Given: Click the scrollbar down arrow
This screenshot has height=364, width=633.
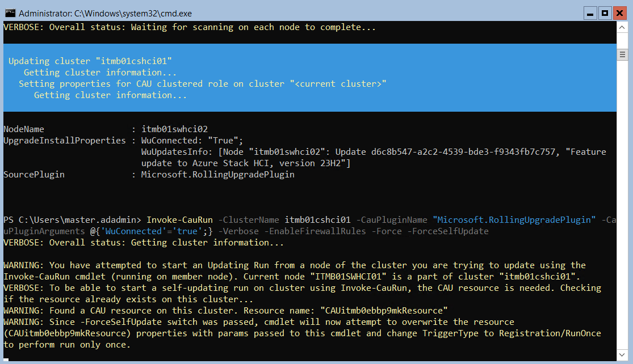Looking at the screenshot, I should point(622,355).
